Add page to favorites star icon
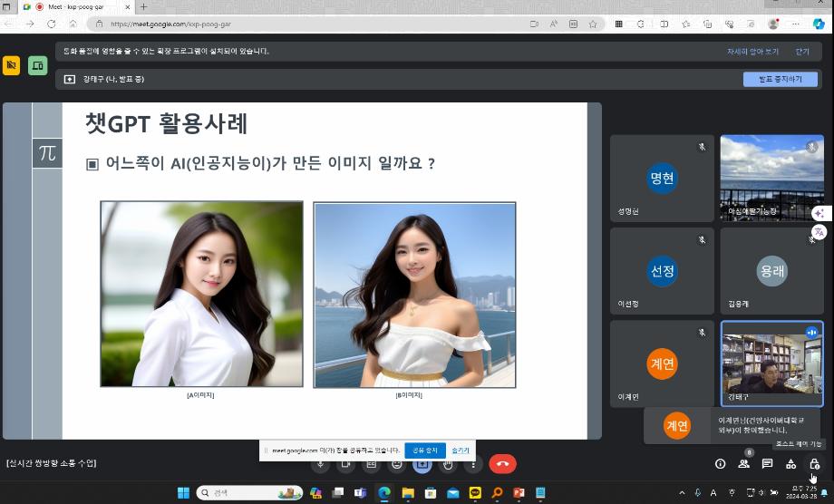834x504 pixels. click(x=593, y=24)
